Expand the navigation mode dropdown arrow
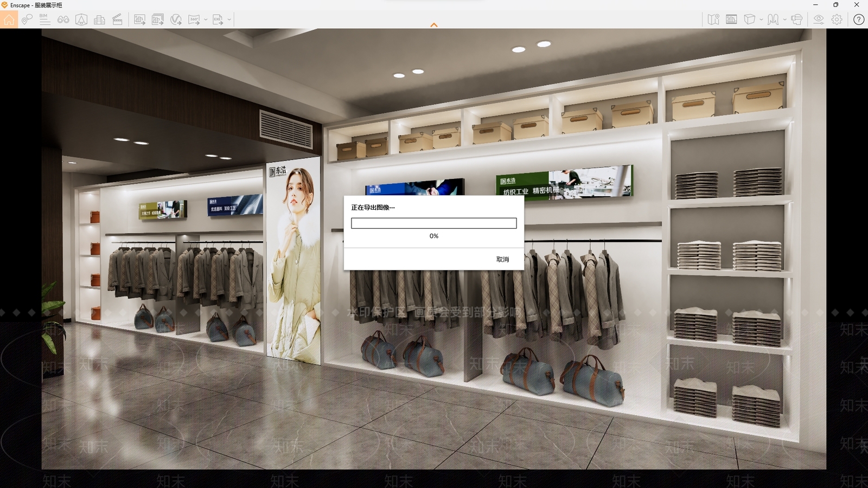This screenshot has width=868, height=488. tap(784, 20)
